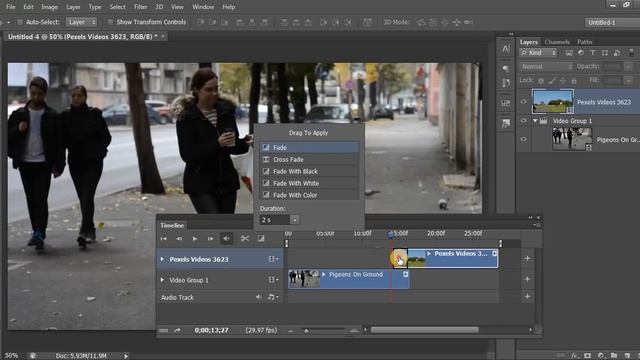The image size is (640, 360).
Task: Zoom in timeline large mountains icon
Action: [x=354, y=331]
